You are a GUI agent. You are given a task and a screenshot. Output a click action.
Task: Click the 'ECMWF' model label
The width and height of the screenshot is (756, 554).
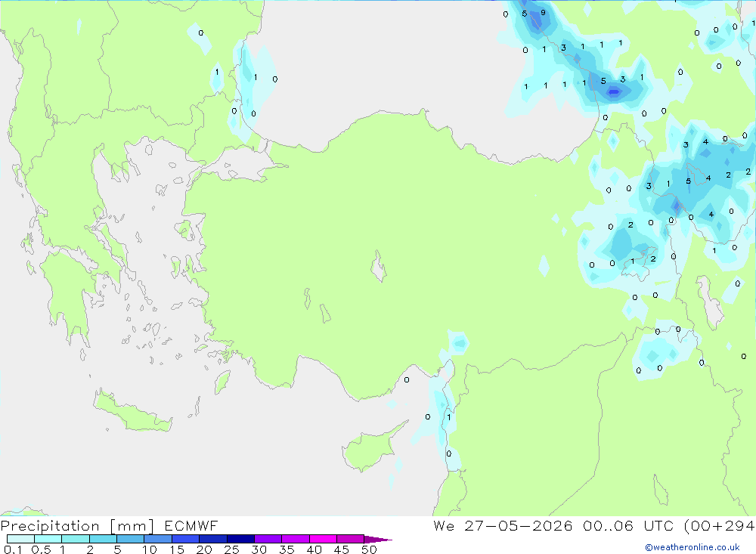[x=191, y=525]
